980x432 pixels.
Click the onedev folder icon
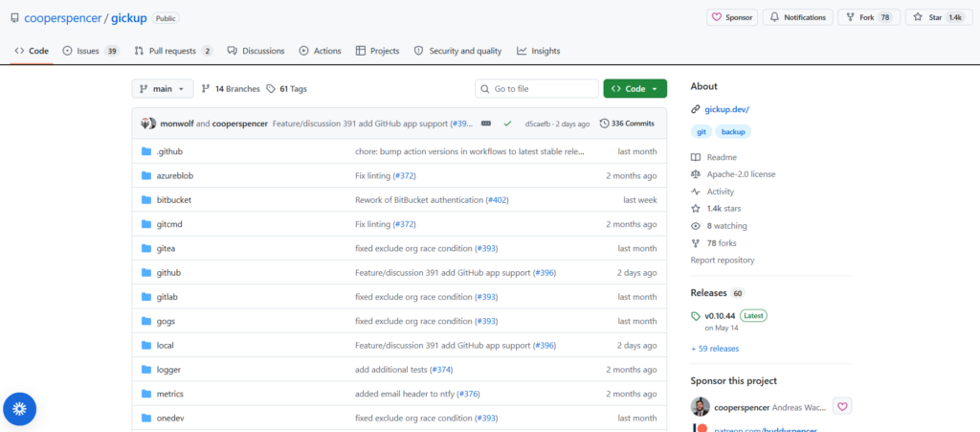[x=146, y=418]
